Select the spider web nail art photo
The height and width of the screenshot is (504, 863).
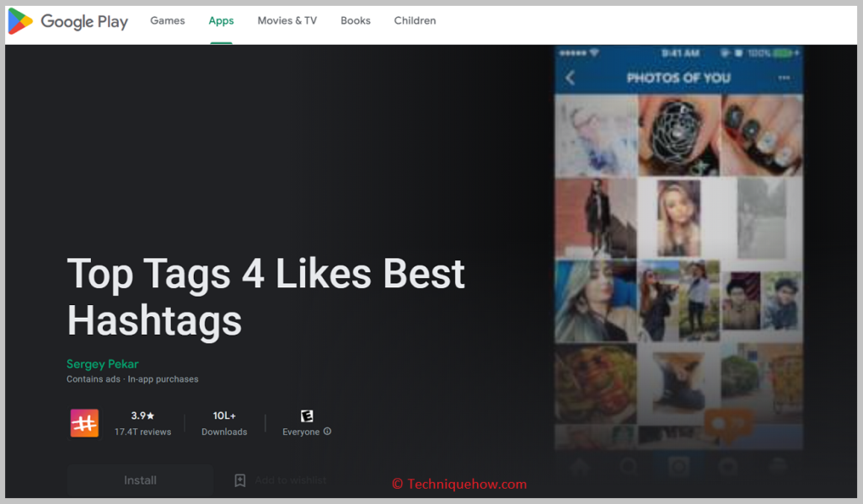678,136
